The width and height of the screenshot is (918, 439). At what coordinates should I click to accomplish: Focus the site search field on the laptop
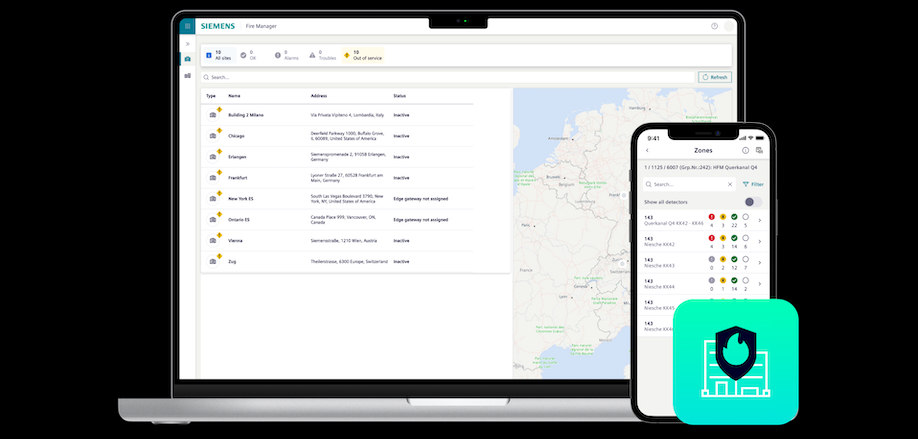point(448,77)
